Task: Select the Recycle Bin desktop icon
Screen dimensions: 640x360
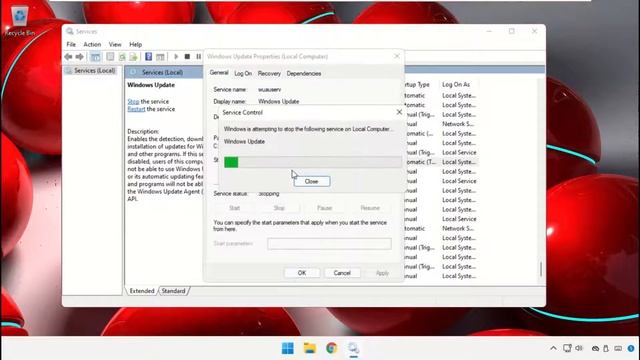Action: click(x=19, y=21)
